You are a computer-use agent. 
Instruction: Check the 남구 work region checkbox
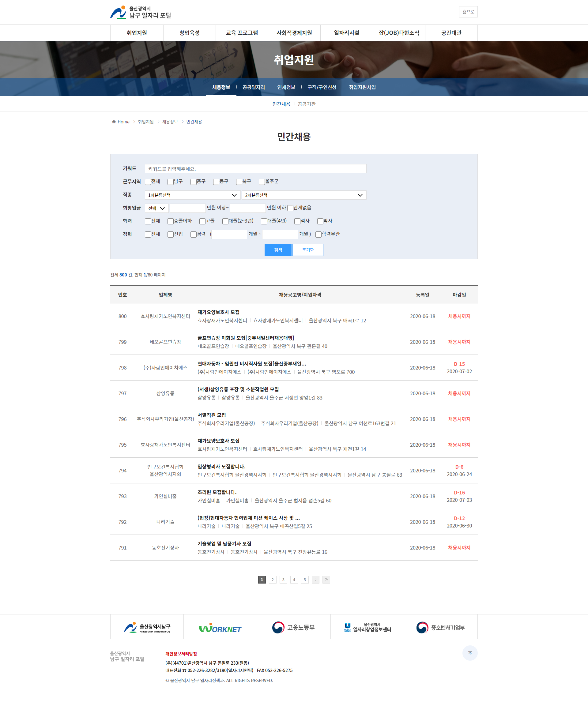(170, 182)
